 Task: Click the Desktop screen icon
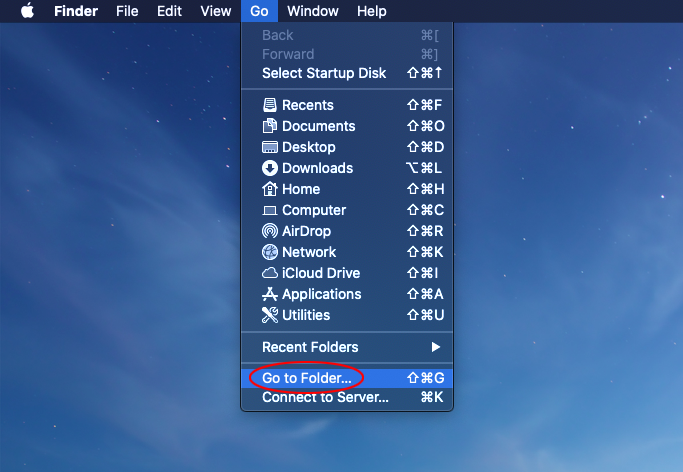click(270, 147)
